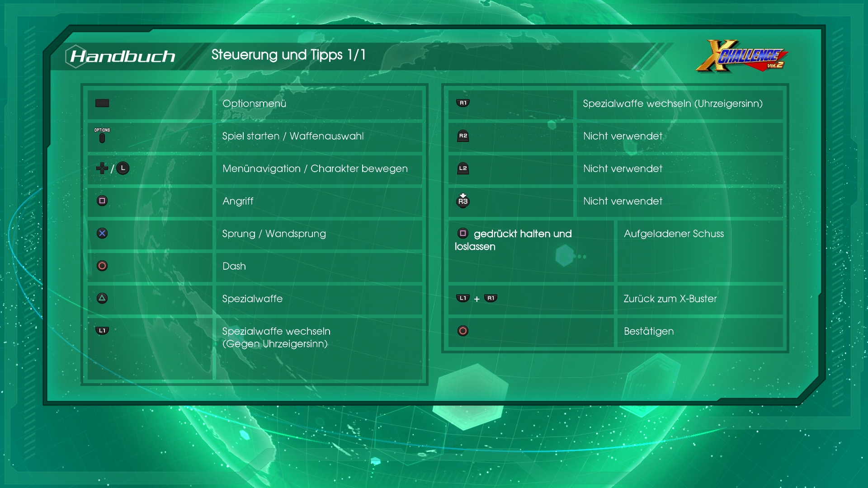Image resolution: width=868 pixels, height=488 pixels.
Task: Click the touchpad button icon for Optionsmenü
Action: [x=102, y=103]
